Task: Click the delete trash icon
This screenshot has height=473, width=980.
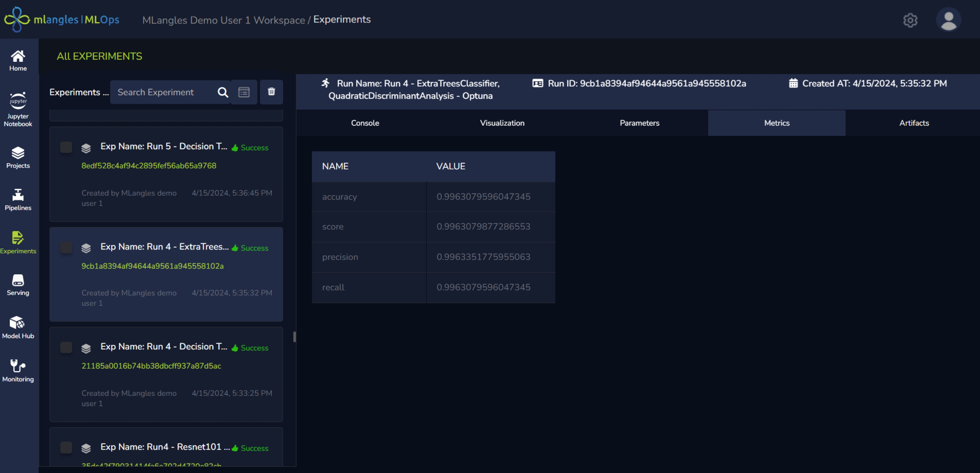Action: [271, 92]
